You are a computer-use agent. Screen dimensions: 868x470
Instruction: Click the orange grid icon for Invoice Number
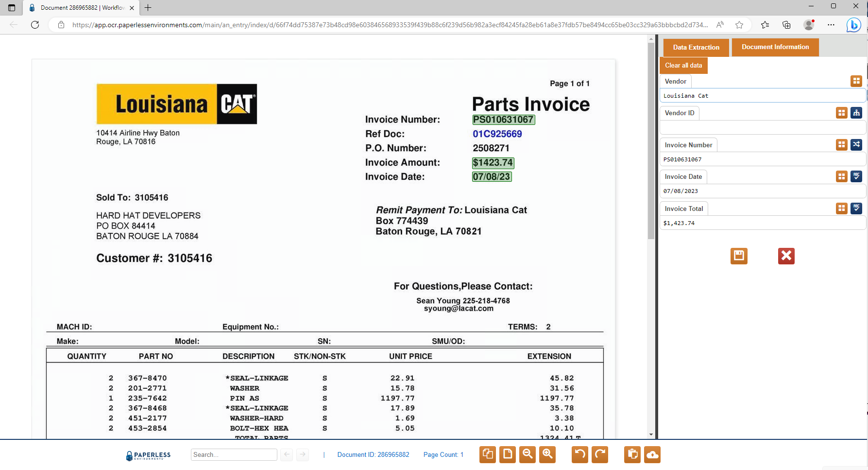pos(842,145)
